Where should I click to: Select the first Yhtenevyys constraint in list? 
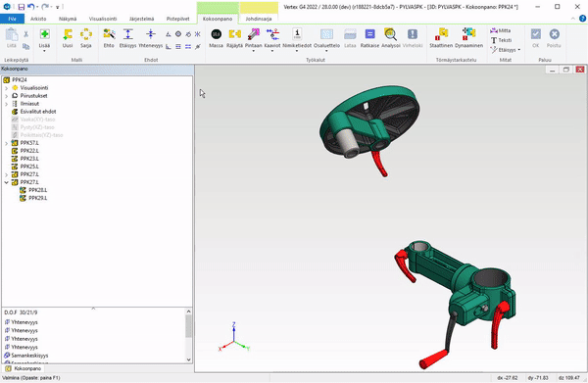(21, 322)
